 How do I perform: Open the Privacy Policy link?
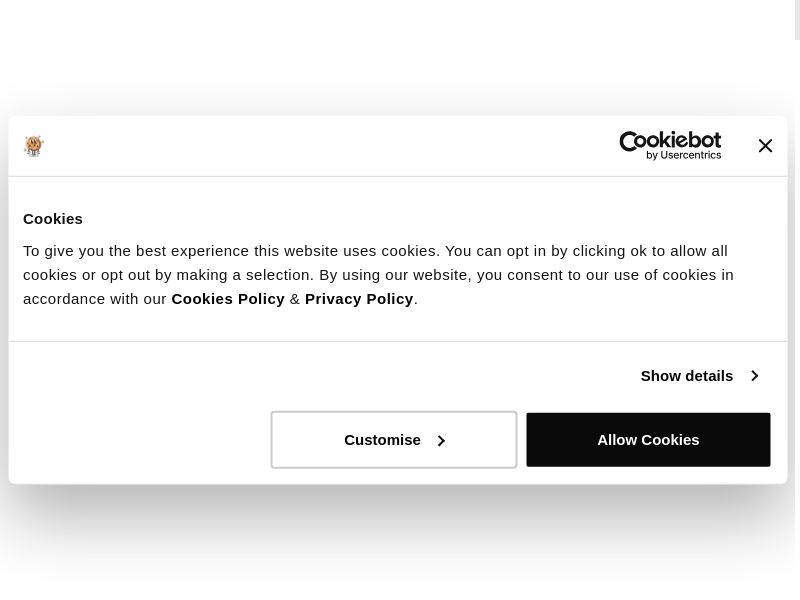coord(358,299)
